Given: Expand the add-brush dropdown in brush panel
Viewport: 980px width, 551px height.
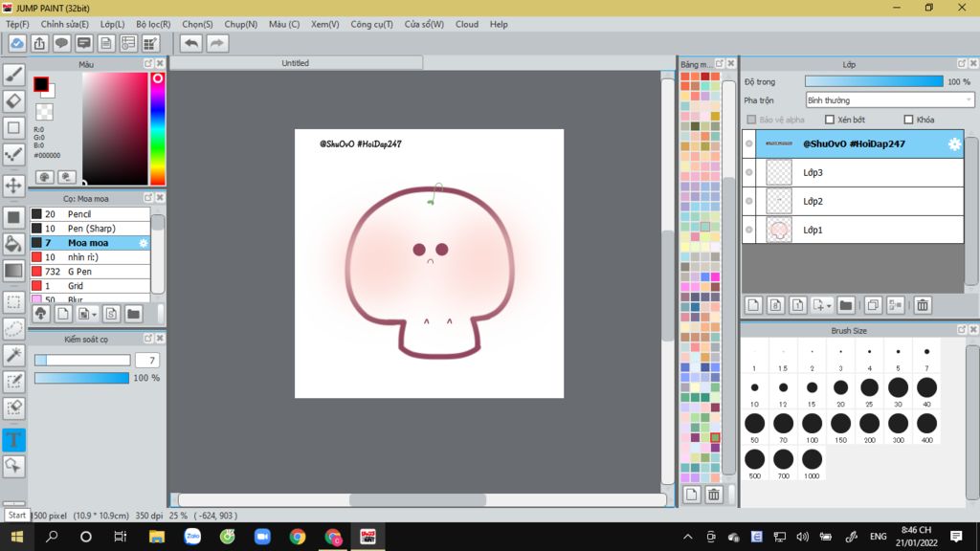Looking at the screenshot, I should pyautogui.click(x=95, y=314).
